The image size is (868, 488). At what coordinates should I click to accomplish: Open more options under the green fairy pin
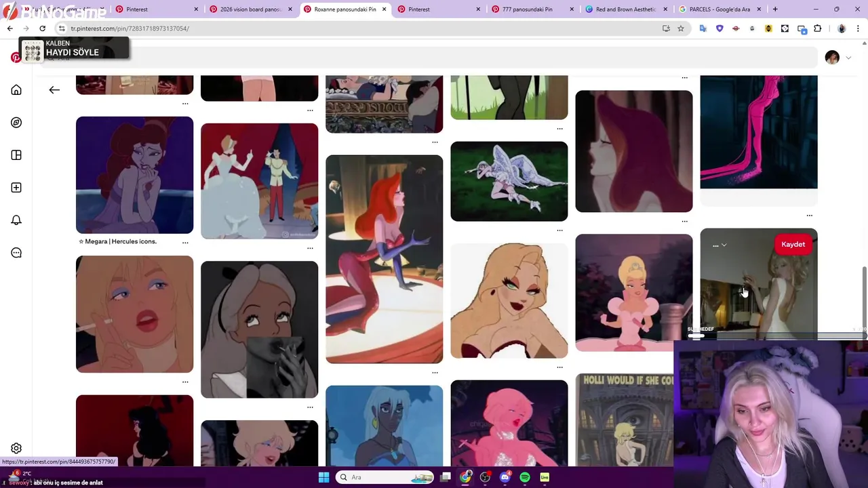click(x=559, y=230)
